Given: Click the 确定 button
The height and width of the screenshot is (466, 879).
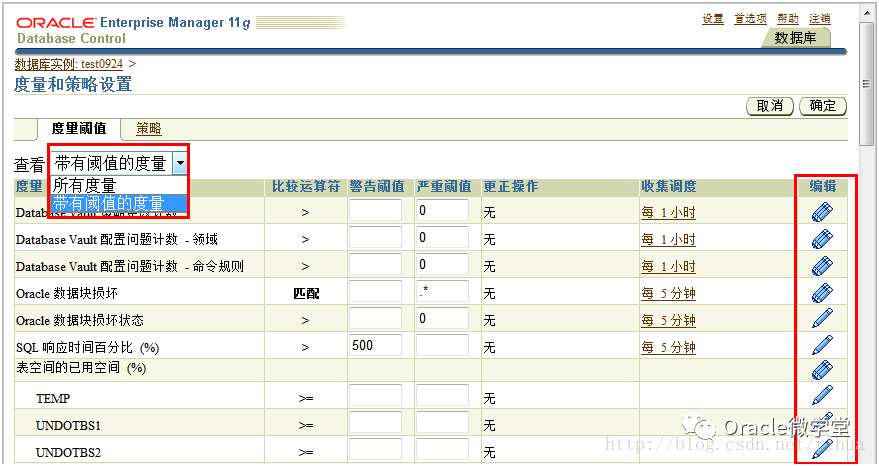Looking at the screenshot, I should [822, 106].
